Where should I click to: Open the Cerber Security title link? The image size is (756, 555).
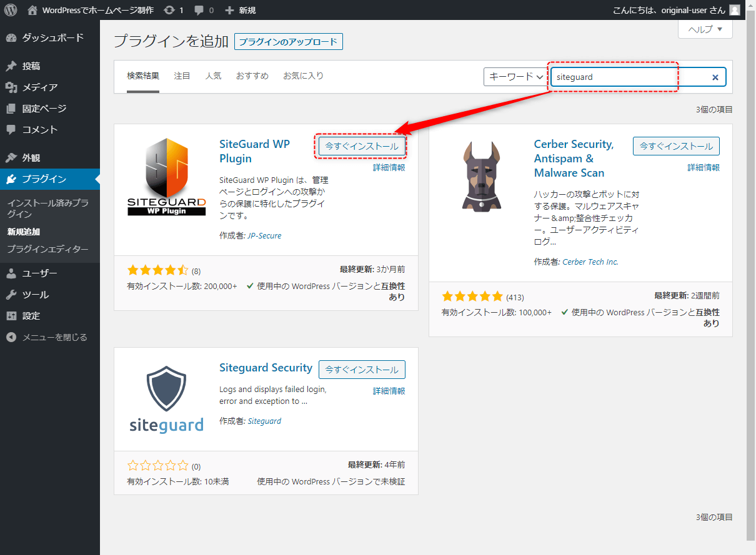point(574,159)
